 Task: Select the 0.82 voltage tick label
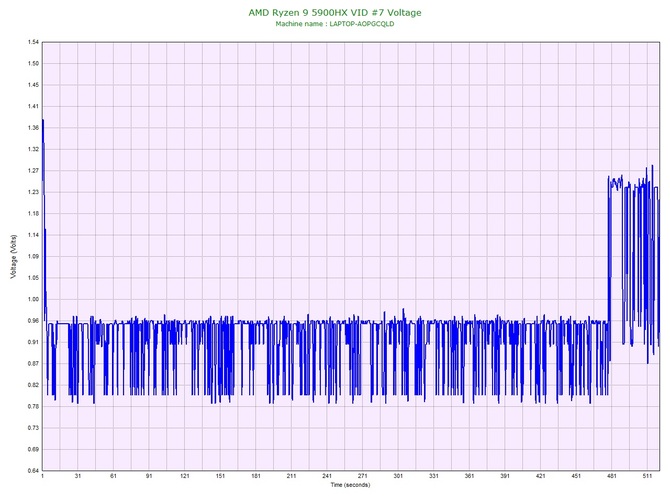(33, 385)
